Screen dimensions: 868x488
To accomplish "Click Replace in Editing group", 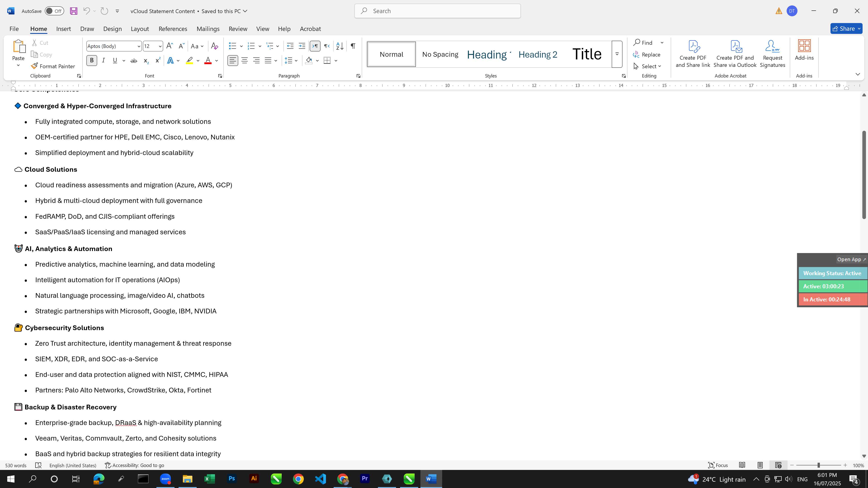I will click(x=647, y=54).
